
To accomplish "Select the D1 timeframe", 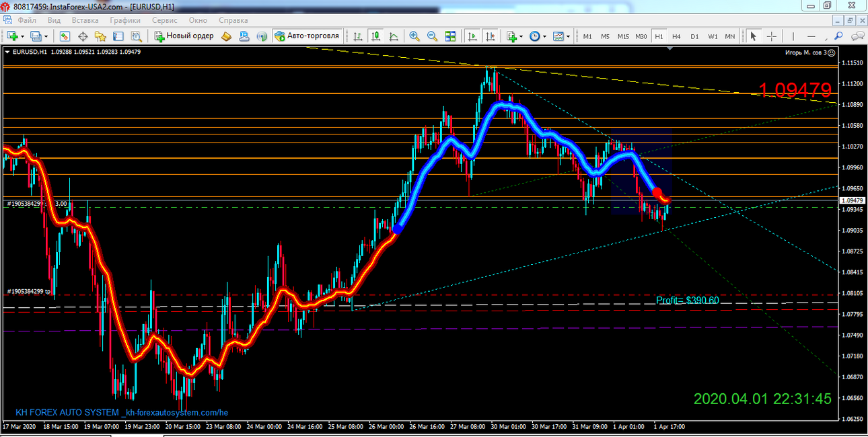I will [694, 36].
